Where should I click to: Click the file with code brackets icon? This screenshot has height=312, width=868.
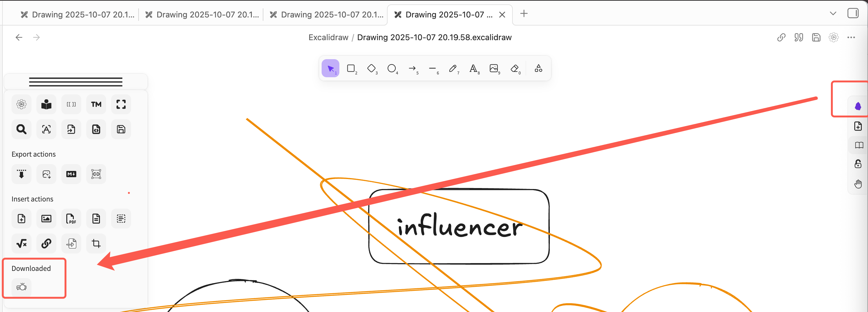click(x=96, y=130)
